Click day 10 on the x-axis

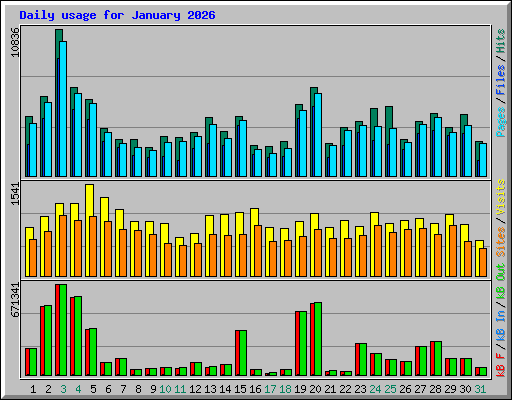click(x=165, y=389)
